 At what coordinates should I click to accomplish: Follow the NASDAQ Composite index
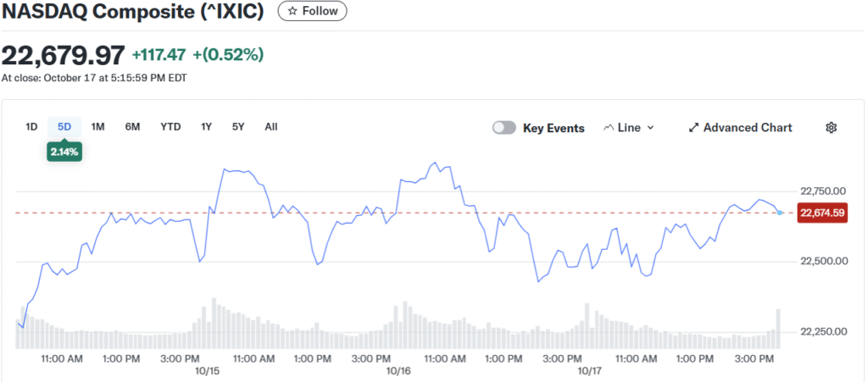pos(312,11)
